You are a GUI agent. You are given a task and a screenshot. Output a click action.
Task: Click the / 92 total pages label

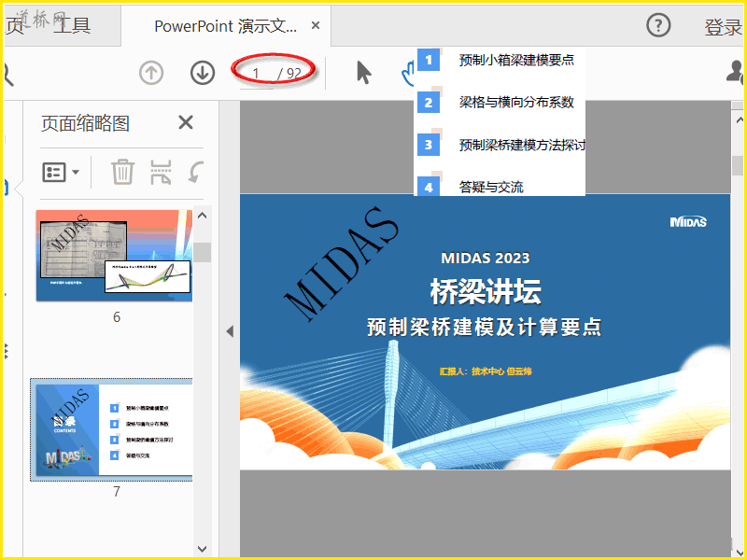(x=289, y=74)
